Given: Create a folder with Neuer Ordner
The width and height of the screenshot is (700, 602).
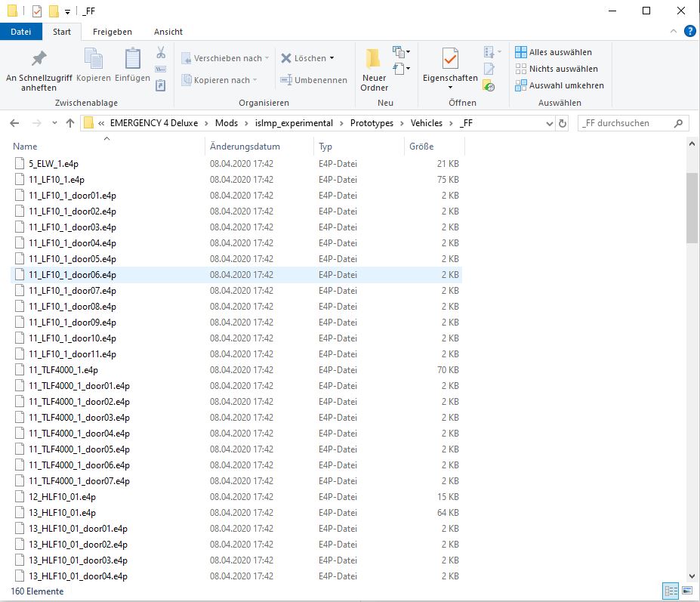Looking at the screenshot, I should pyautogui.click(x=374, y=69).
